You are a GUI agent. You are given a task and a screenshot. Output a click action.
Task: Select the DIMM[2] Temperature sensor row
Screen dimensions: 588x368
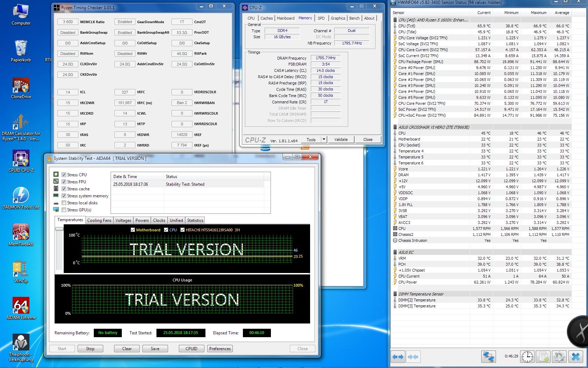[482, 300]
